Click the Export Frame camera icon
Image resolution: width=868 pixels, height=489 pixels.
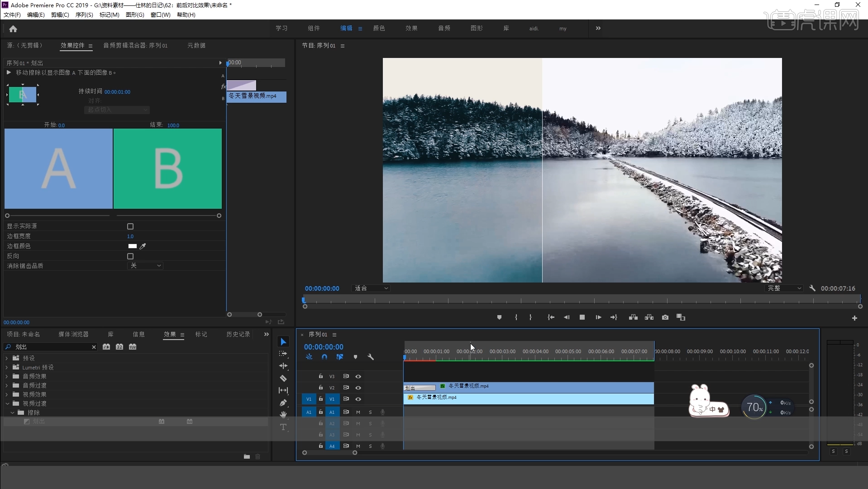pyautogui.click(x=665, y=317)
